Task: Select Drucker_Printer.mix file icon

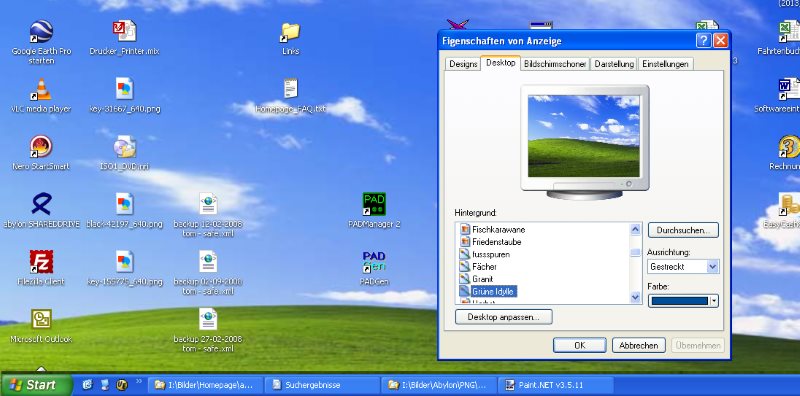Action: point(124,31)
